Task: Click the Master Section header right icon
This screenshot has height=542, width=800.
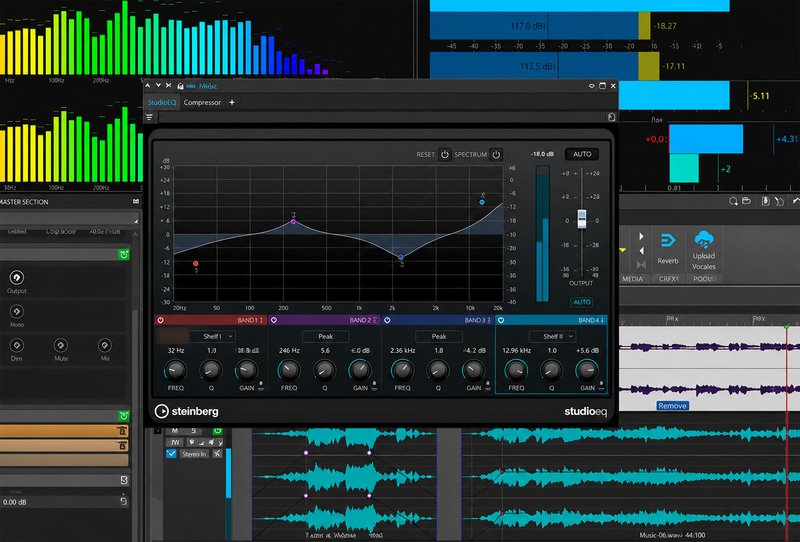Action: (136, 202)
